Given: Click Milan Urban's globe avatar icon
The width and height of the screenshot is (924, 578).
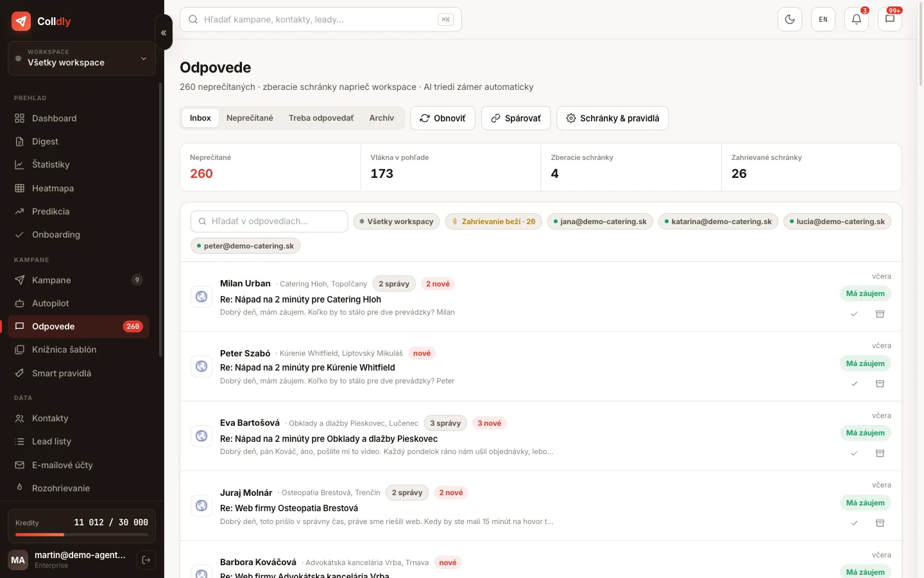Looking at the screenshot, I should pyautogui.click(x=201, y=297).
